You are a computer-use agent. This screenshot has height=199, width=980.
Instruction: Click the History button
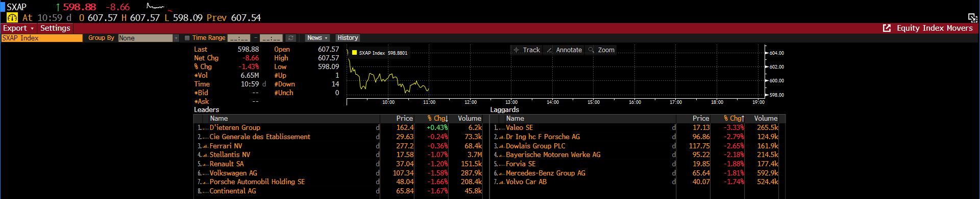(x=348, y=38)
